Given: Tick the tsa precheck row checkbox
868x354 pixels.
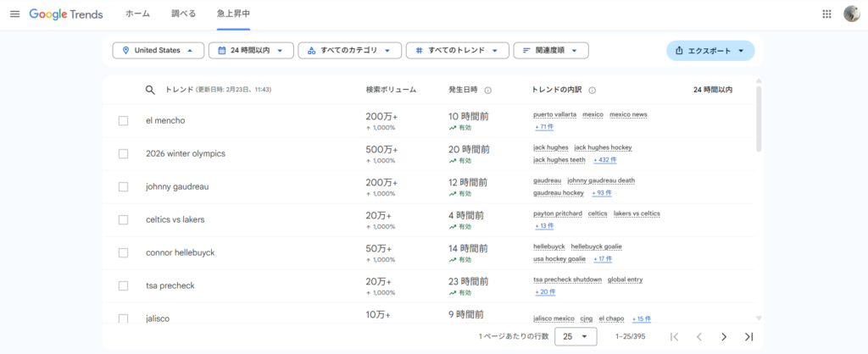Looking at the screenshot, I should (123, 285).
